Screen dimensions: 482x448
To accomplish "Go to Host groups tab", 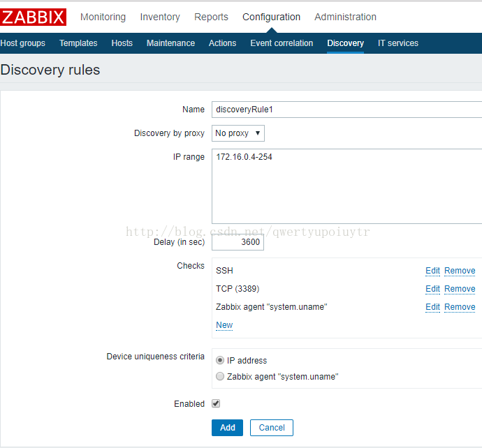I will pyautogui.click(x=23, y=43).
